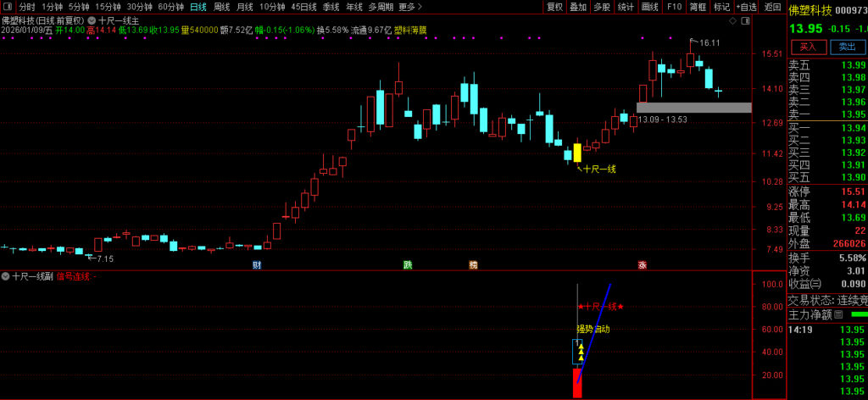Add stock via +自选 button
Image resolution: width=868 pixels, height=400 pixels.
(x=746, y=7)
